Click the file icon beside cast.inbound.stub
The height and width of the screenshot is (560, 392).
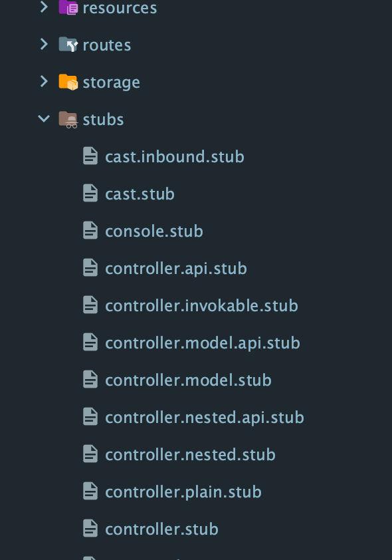pos(90,156)
